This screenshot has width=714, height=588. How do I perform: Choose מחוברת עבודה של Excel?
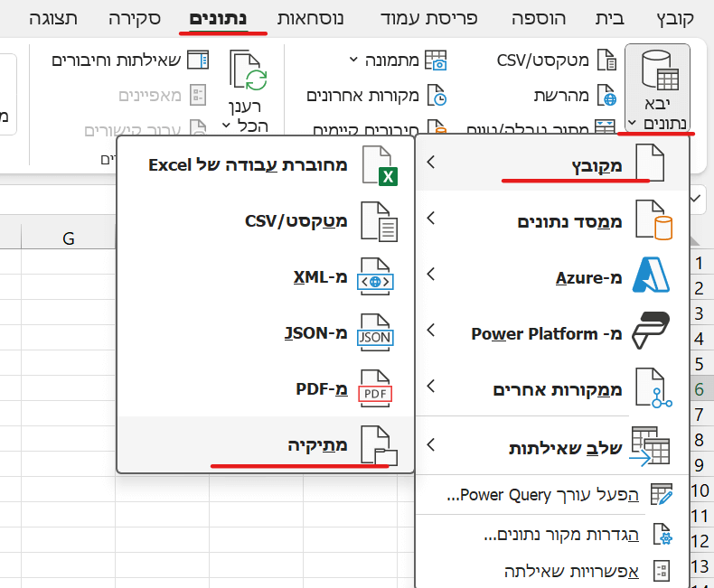coord(266,164)
